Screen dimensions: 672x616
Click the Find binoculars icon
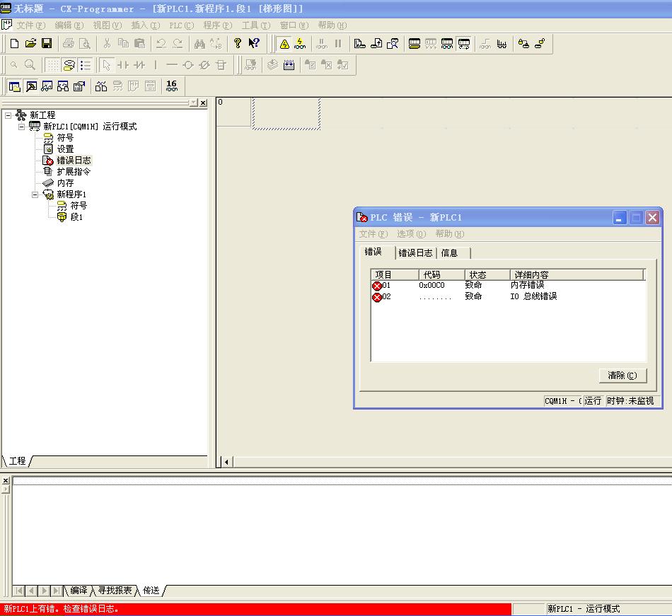pos(199,44)
